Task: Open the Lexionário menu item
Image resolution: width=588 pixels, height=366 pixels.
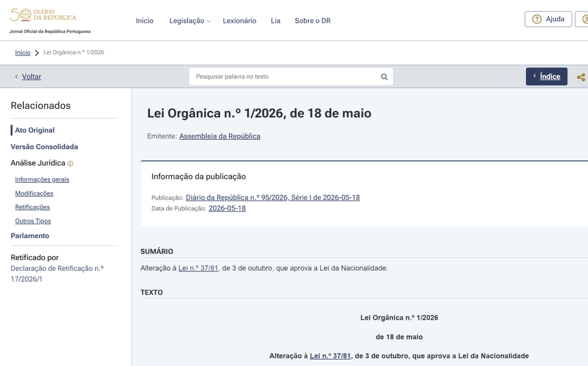Action: [239, 21]
